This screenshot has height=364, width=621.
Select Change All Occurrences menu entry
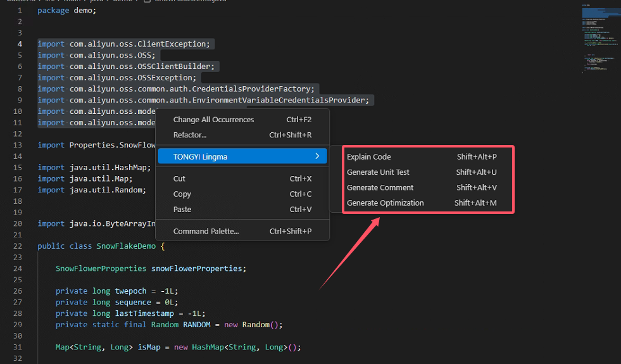click(x=242, y=120)
